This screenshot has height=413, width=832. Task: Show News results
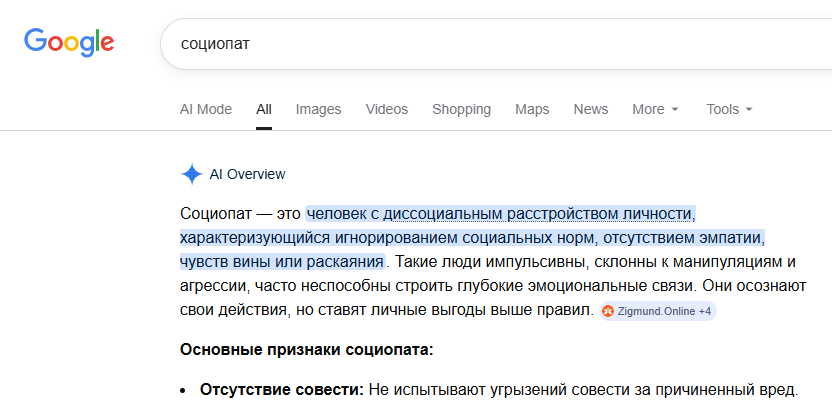click(x=591, y=109)
